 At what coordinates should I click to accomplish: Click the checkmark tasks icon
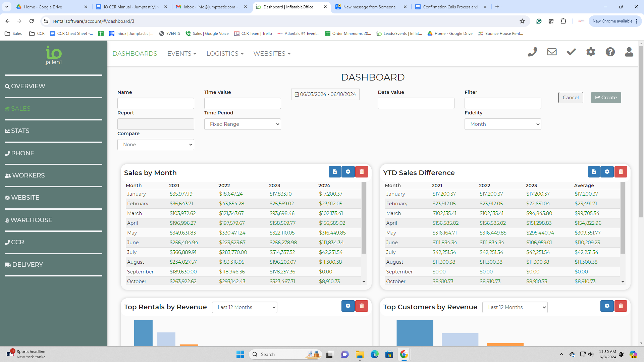pos(571,52)
